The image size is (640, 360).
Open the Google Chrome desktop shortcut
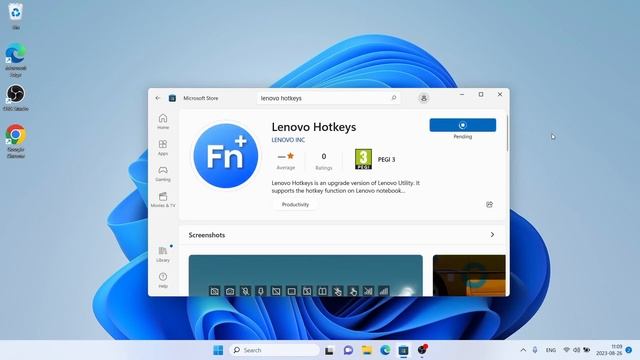16,141
